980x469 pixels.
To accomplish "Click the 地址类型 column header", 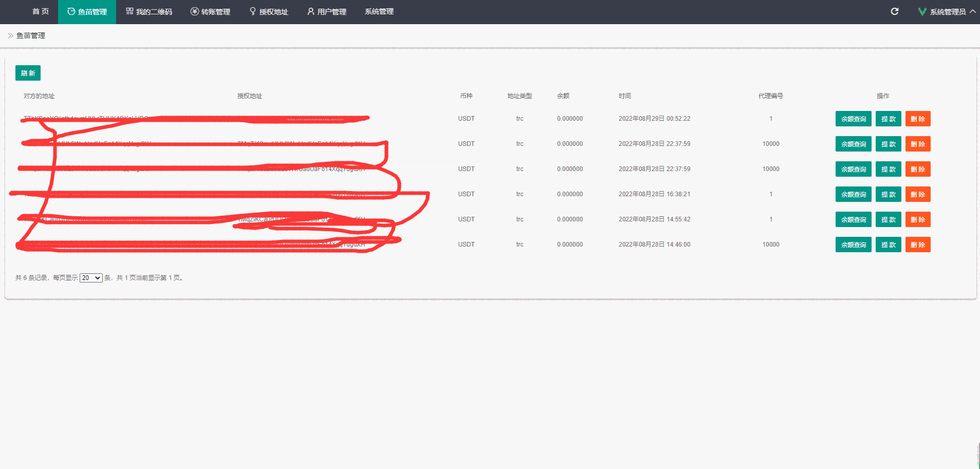I will pyautogui.click(x=520, y=96).
